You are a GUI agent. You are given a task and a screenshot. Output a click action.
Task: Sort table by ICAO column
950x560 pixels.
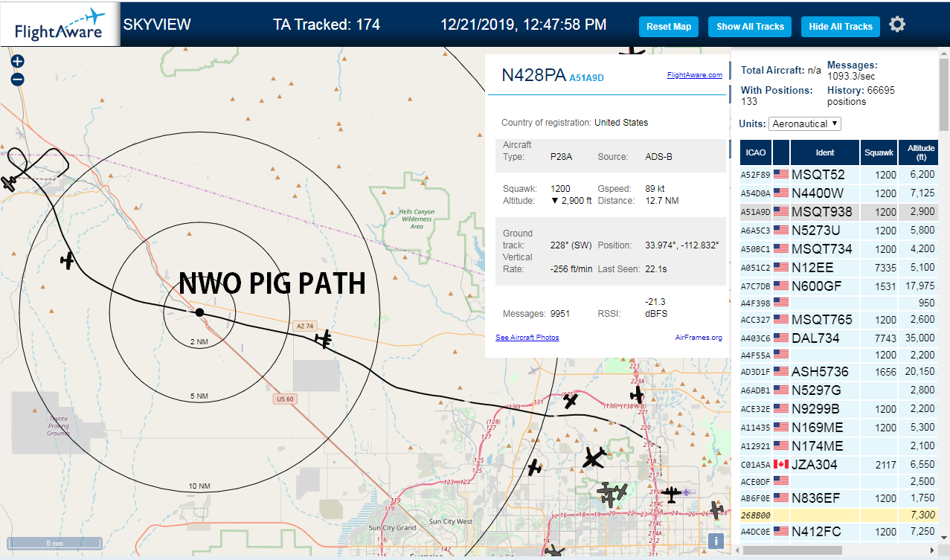coord(756,152)
